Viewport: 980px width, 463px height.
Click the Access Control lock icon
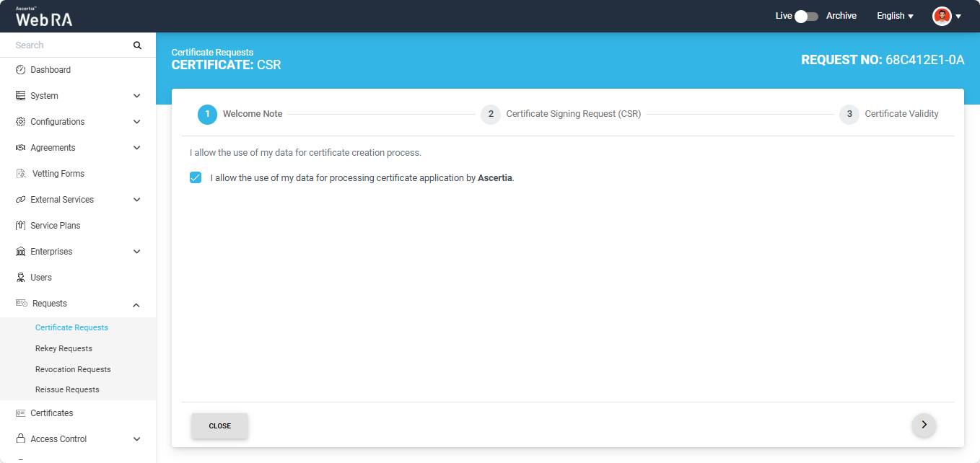click(21, 439)
